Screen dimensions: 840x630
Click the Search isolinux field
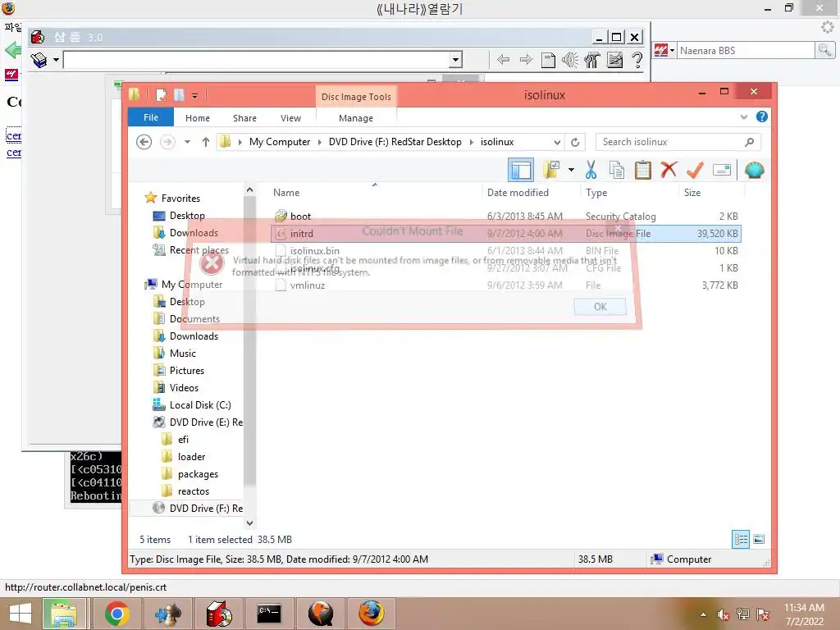(678, 142)
